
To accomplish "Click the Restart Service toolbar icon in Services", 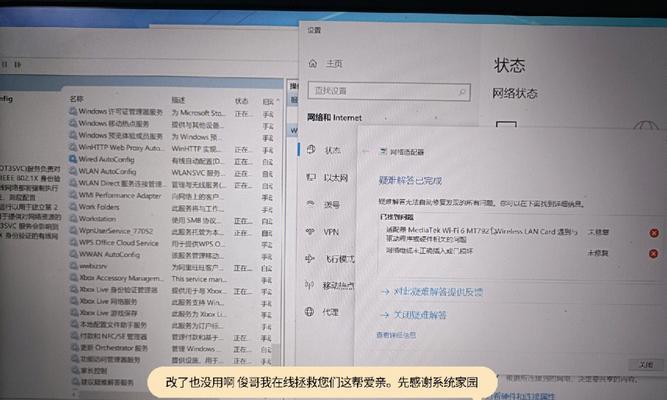I will (x=17, y=65).
